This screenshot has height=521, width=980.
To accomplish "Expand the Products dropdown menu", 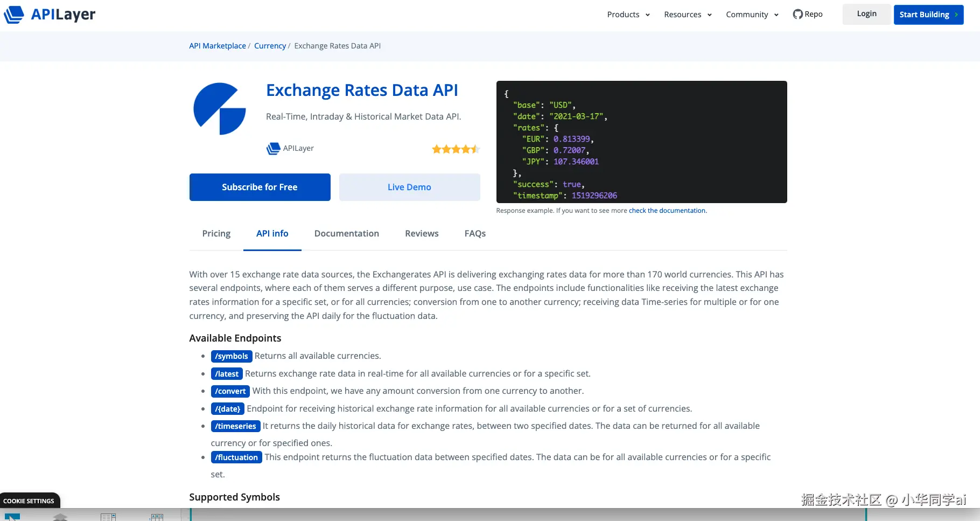I will (628, 15).
